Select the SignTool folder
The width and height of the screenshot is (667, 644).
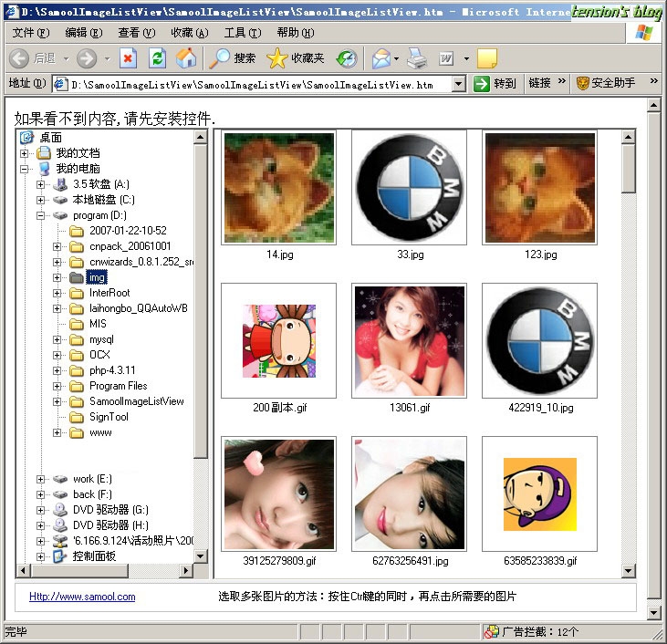click(x=109, y=417)
